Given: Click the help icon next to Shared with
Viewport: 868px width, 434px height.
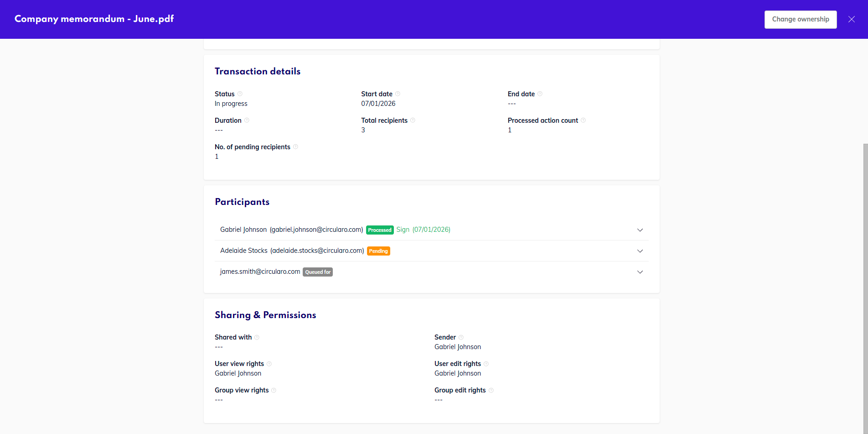Looking at the screenshot, I should [x=257, y=337].
